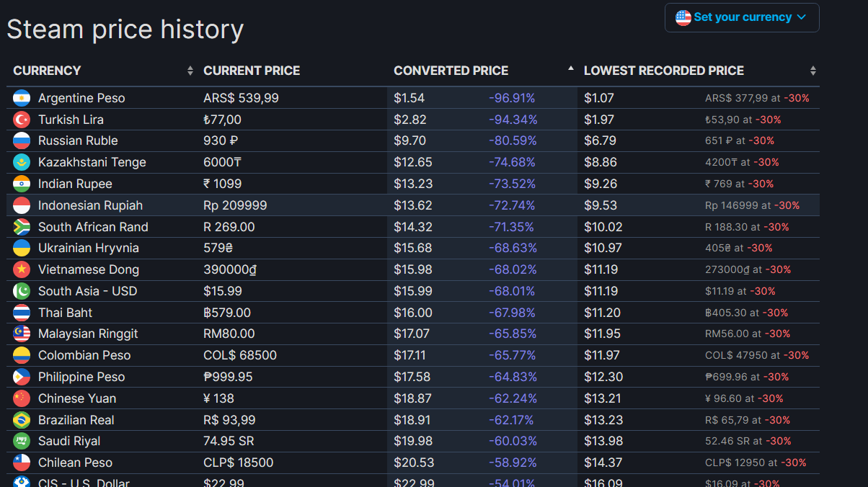Screen dimensions: 868x487
Task: Select the Current Price column header
Action: point(252,71)
